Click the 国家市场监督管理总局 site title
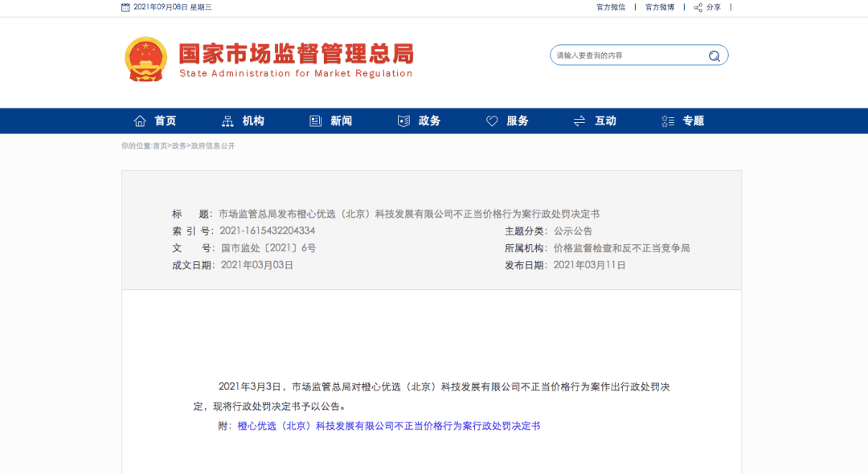Image resolution: width=868 pixels, height=474 pixels. click(x=296, y=54)
